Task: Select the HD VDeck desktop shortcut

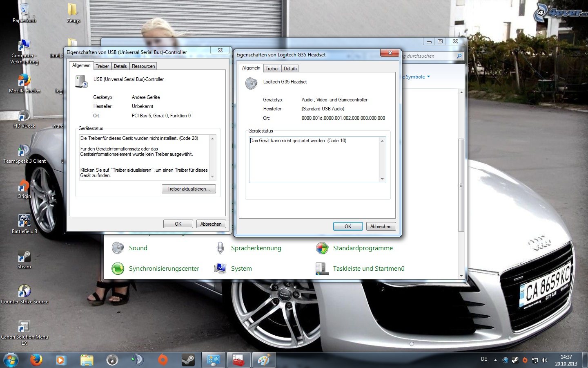Action: coord(24,119)
